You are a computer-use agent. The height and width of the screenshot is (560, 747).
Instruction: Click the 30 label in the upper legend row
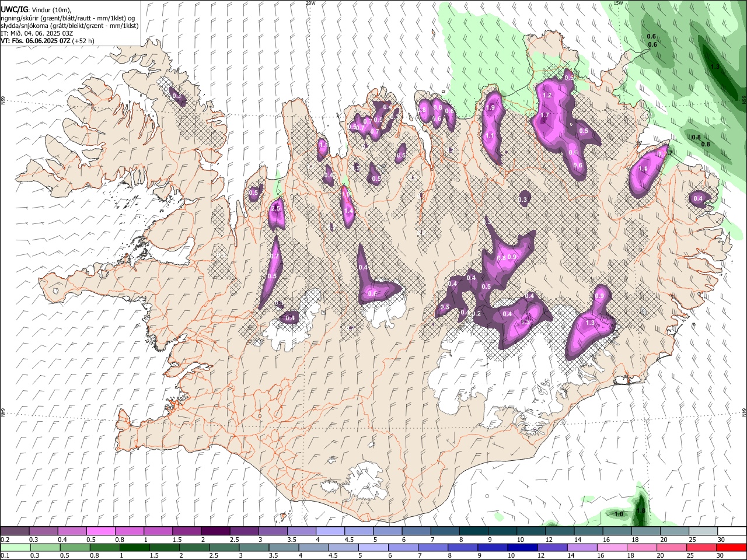pos(721,540)
